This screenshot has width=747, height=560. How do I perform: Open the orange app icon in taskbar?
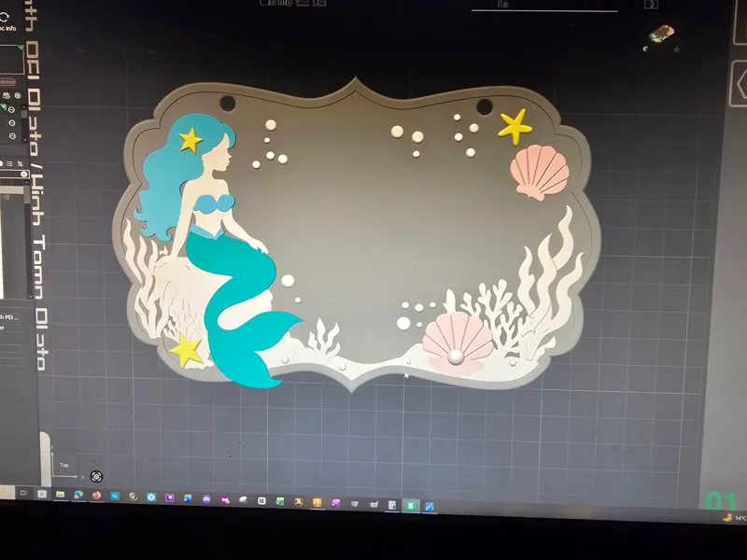coord(317,503)
